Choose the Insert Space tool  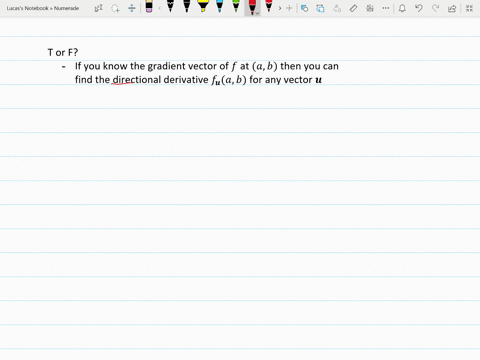pos(132,8)
